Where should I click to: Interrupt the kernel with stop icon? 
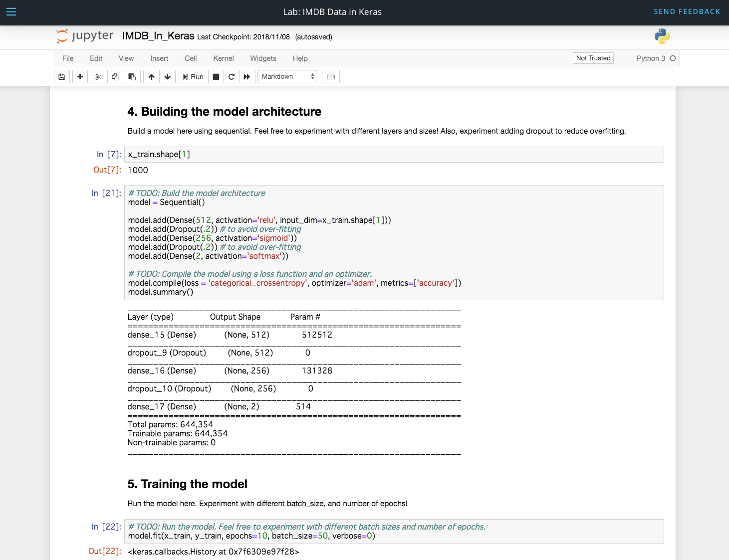tap(216, 77)
